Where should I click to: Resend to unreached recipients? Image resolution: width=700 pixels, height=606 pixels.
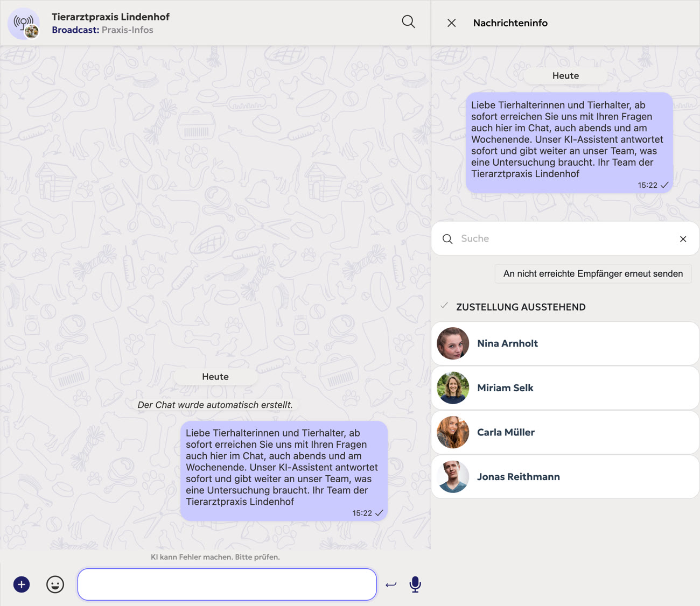(593, 273)
